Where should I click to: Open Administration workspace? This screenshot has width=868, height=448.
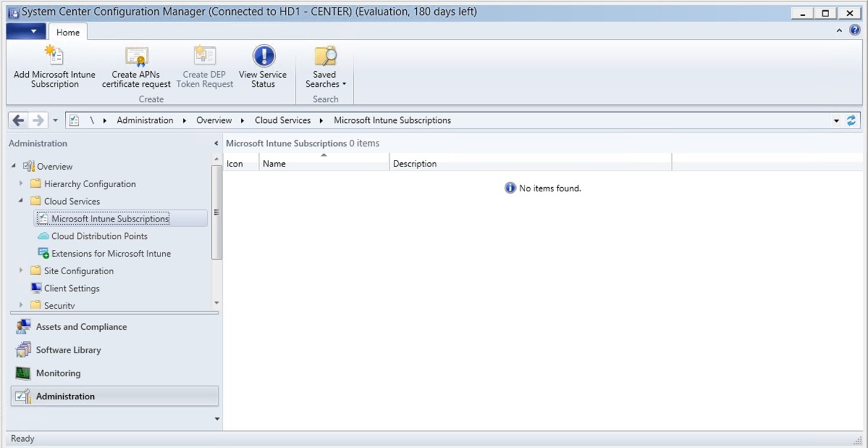pos(115,396)
